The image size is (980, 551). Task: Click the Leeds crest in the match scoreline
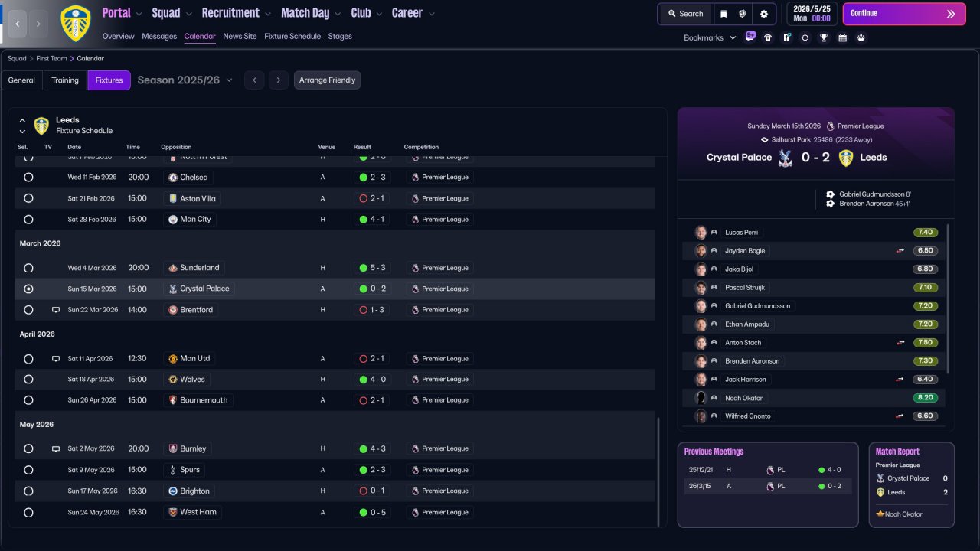tap(845, 158)
